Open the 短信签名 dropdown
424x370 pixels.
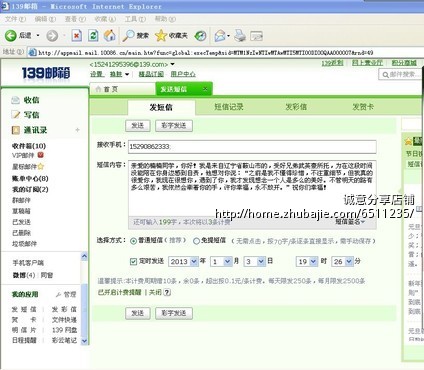(350, 222)
